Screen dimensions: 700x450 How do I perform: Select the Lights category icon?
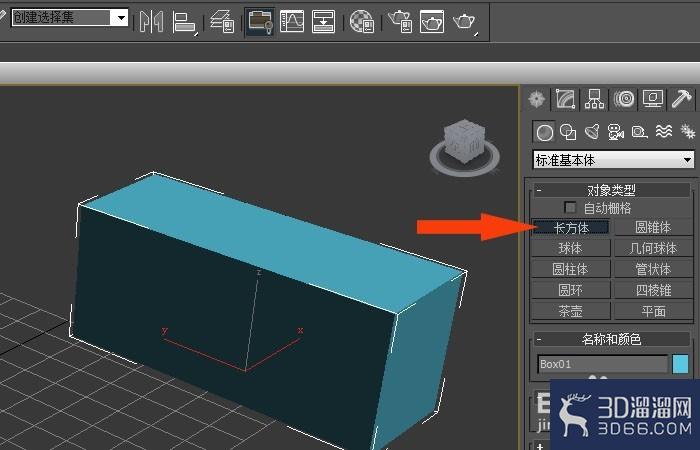[x=592, y=132]
